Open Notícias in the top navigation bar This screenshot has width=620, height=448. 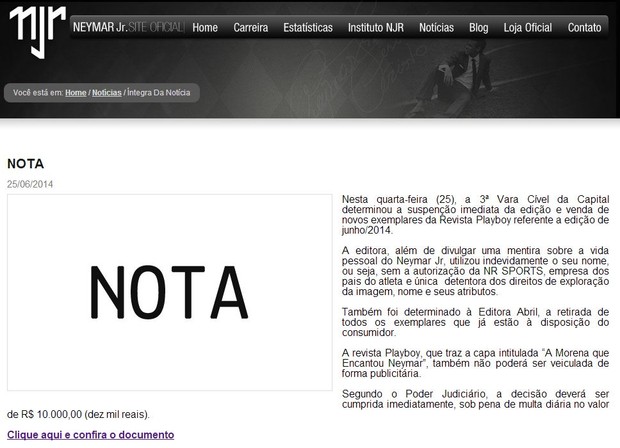click(436, 28)
